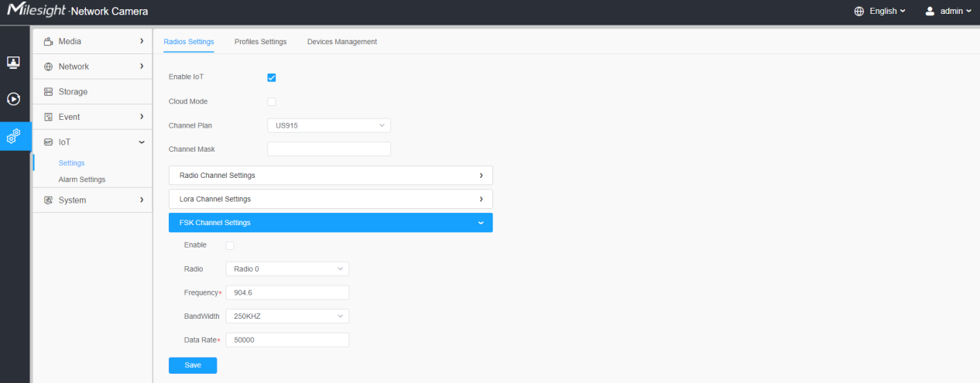This screenshot has width=980, height=383.
Task: Click the Save button
Action: [x=193, y=365]
